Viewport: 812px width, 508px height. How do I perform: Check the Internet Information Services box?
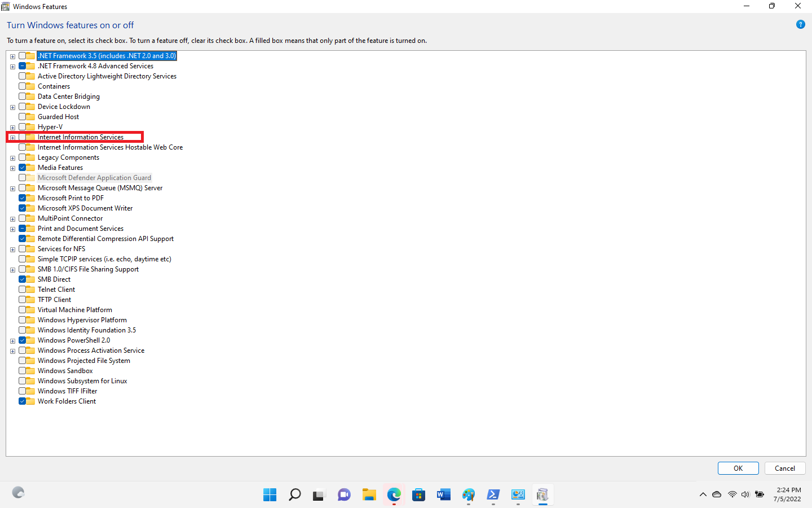click(x=22, y=137)
